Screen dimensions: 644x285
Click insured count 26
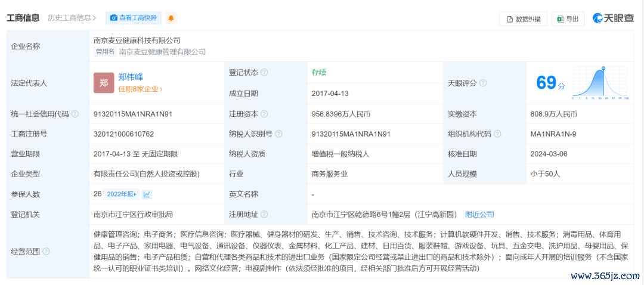[x=97, y=194]
